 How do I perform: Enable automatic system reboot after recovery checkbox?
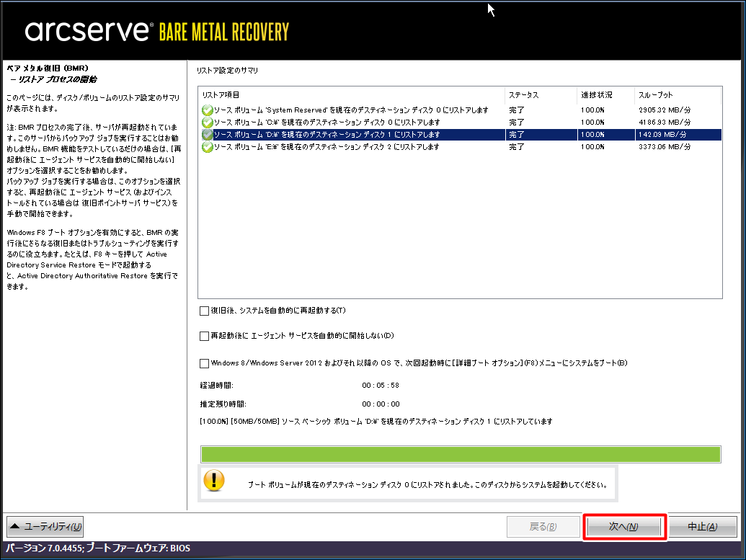[204, 311]
